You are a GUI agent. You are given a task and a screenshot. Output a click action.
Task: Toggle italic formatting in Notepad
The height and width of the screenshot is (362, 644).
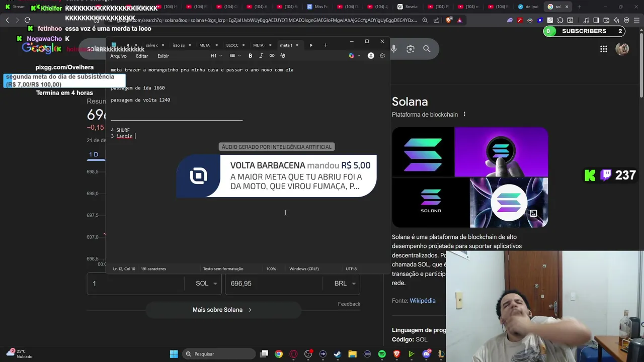(x=261, y=56)
